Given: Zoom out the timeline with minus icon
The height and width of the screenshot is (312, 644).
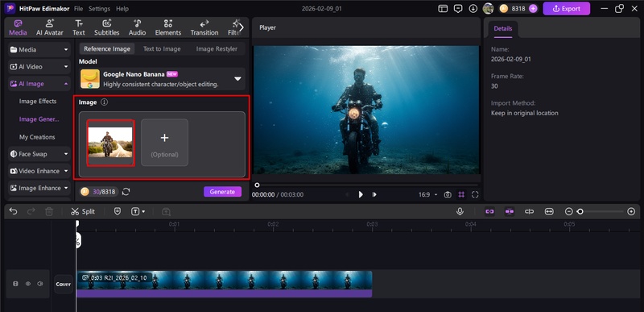Looking at the screenshot, I should tap(569, 211).
